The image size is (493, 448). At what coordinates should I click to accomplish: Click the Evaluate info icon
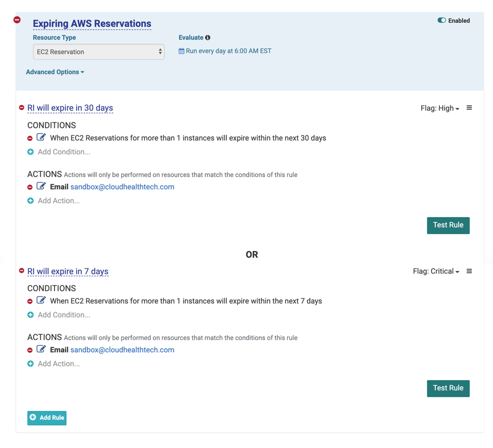(208, 38)
